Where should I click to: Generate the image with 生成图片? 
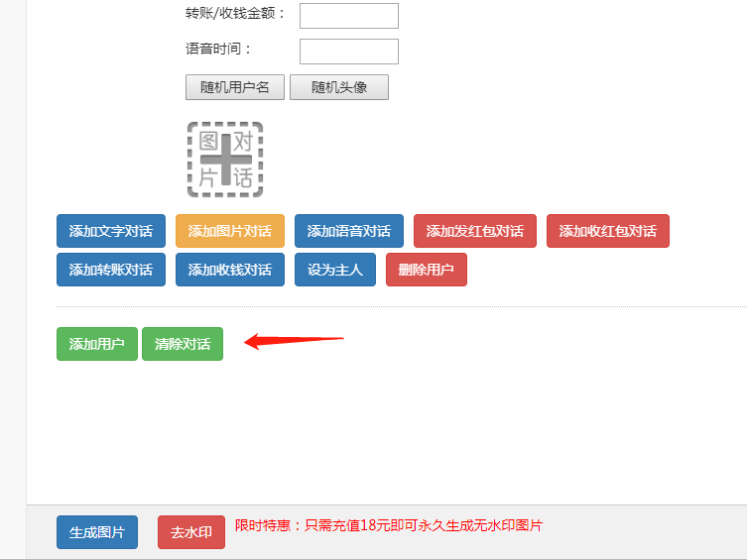coord(97,532)
